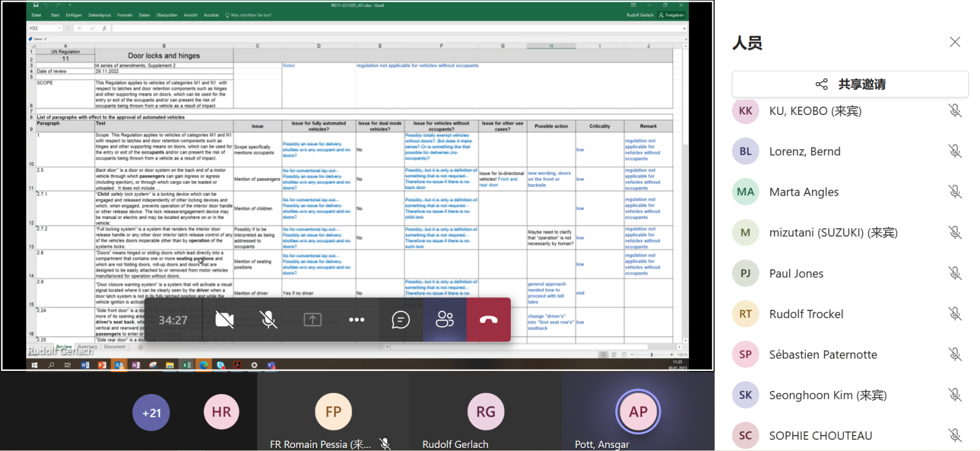
Task: Open the meeting chat icon
Action: pos(401,319)
